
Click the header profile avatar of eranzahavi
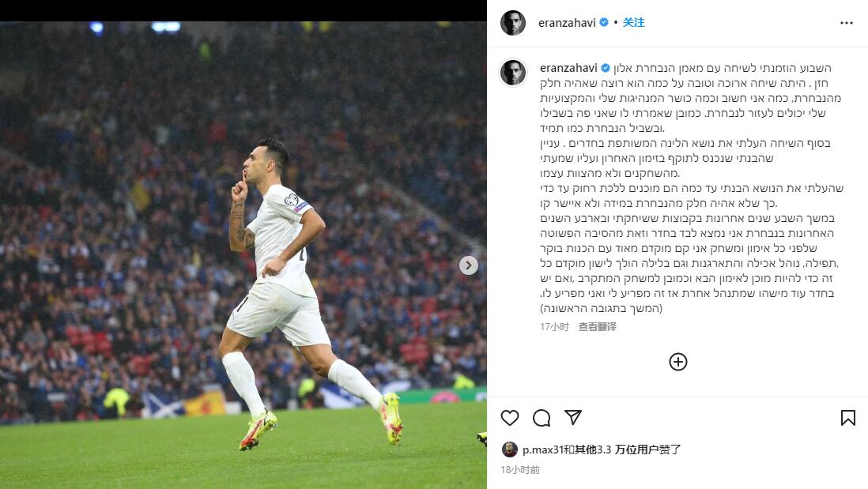pos(512,23)
